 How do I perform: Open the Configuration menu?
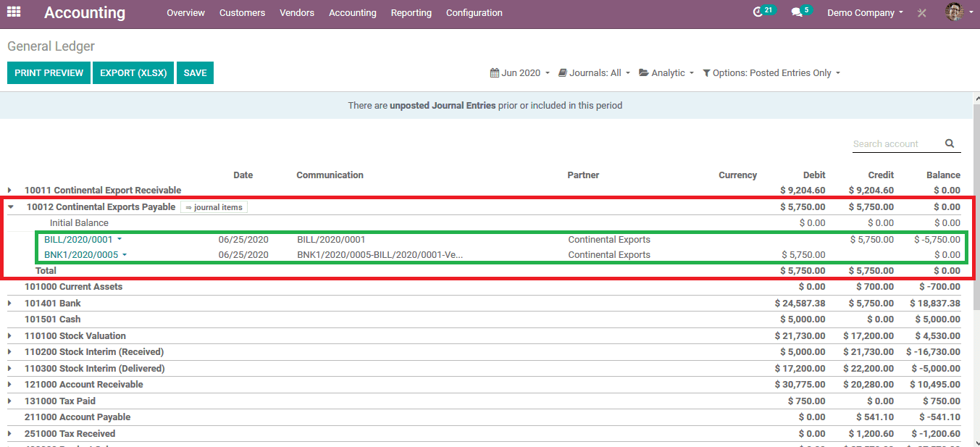(474, 12)
